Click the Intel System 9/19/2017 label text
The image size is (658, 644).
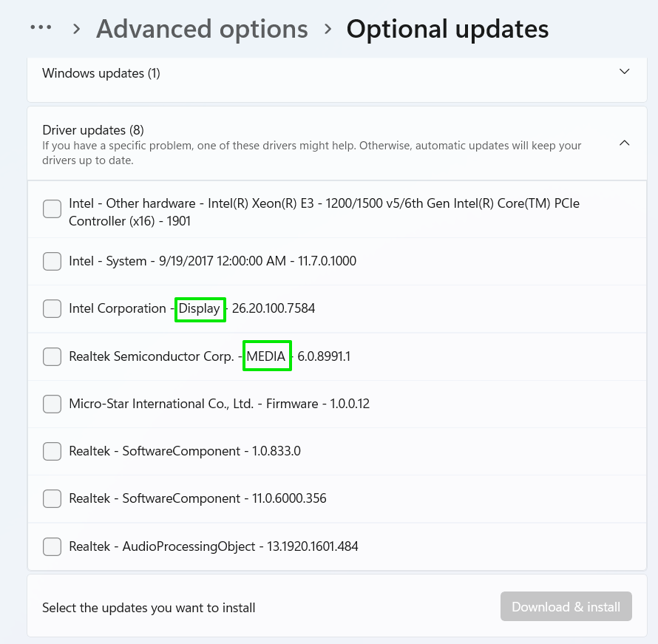pos(213,261)
